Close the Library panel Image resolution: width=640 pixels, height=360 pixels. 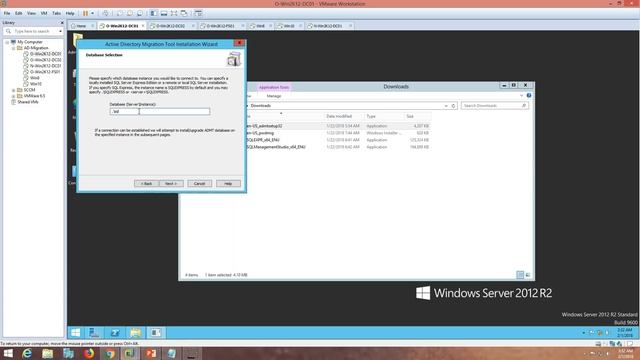62,23
